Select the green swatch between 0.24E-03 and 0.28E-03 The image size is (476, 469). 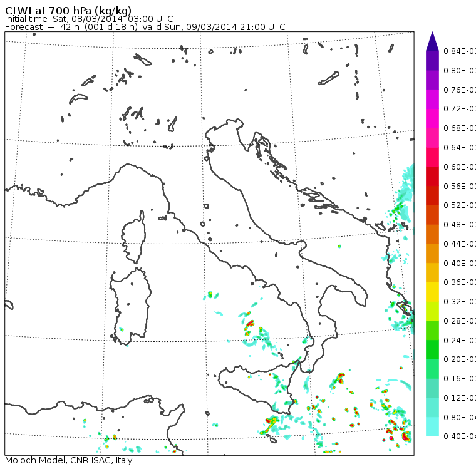(x=432, y=331)
